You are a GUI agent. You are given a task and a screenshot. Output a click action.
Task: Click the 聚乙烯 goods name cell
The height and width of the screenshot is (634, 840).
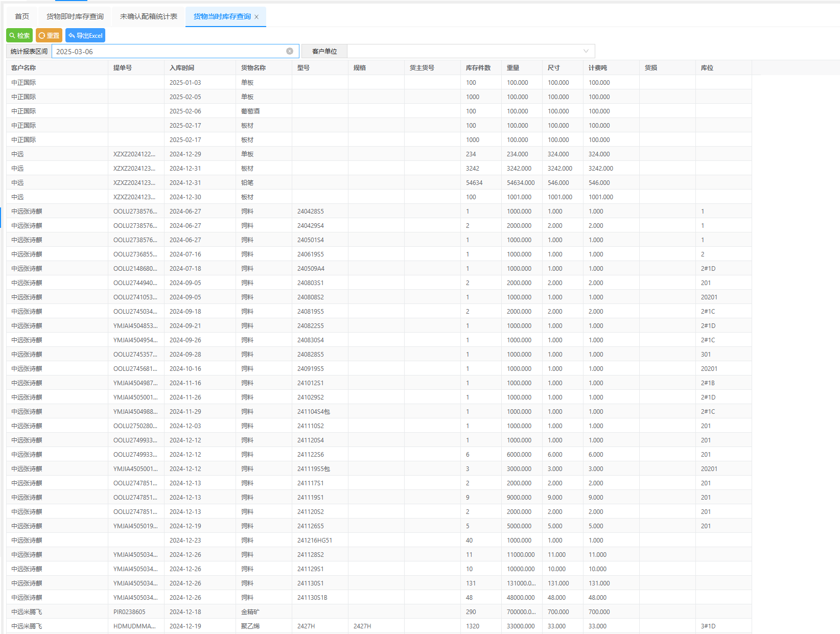(250, 626)
